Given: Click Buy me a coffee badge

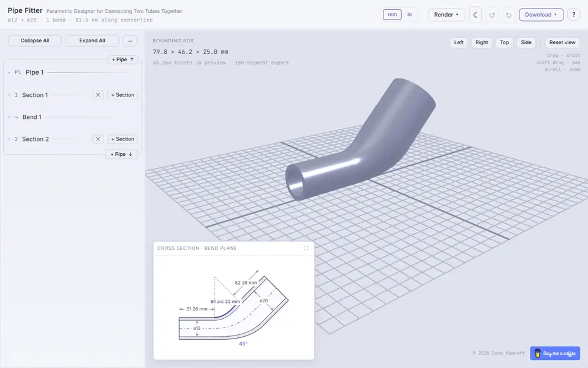Looking at the screenshot, I should click(x=555, y=353).
